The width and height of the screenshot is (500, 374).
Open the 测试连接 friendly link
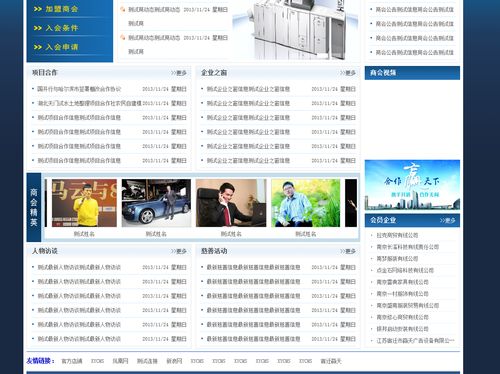coord(147,361)
